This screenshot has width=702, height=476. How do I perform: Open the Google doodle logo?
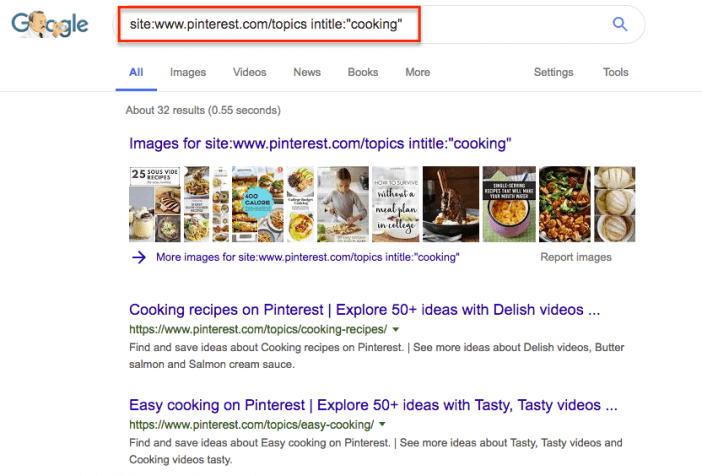click(x=50, y=25)
